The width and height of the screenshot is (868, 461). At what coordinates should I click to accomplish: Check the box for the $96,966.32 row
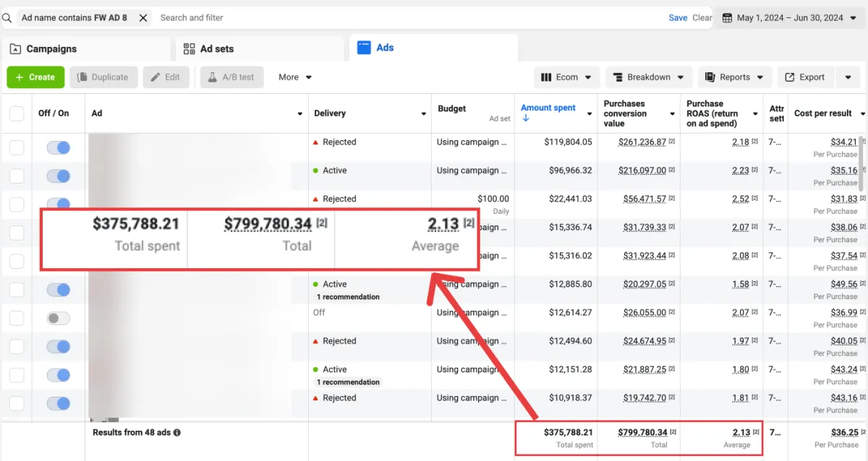tap(17, 176)
